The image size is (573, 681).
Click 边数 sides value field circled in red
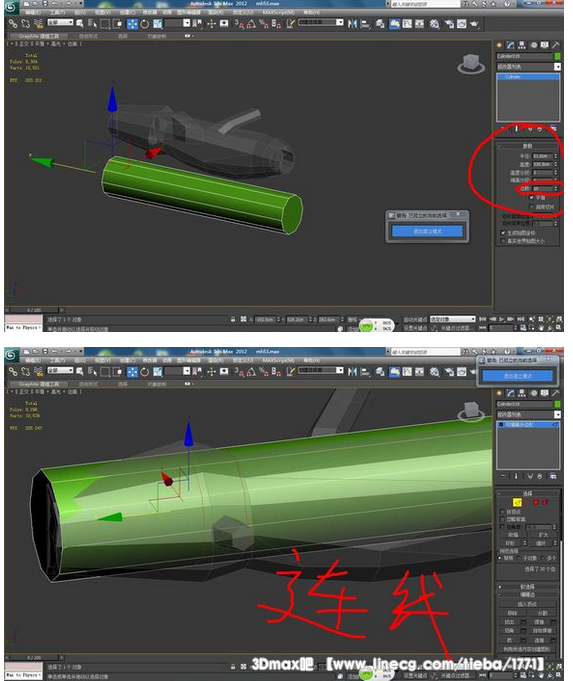[542, 188]
